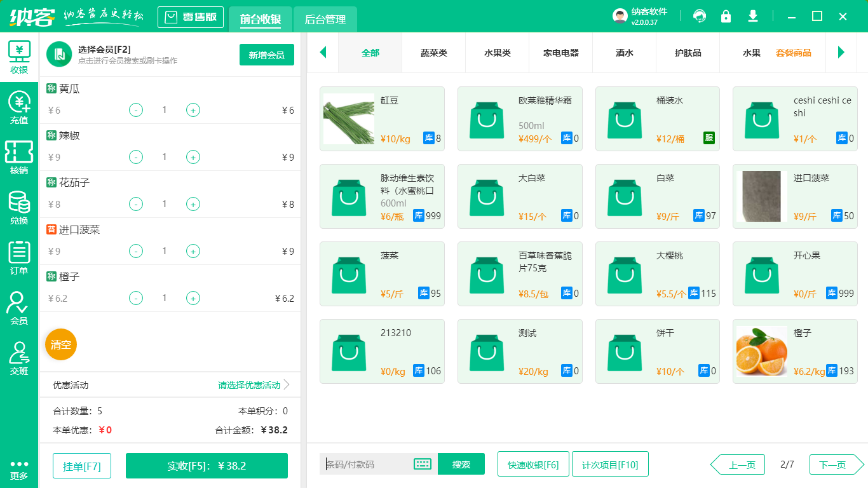Increase quantity of 黄瓜

(193, 110)
